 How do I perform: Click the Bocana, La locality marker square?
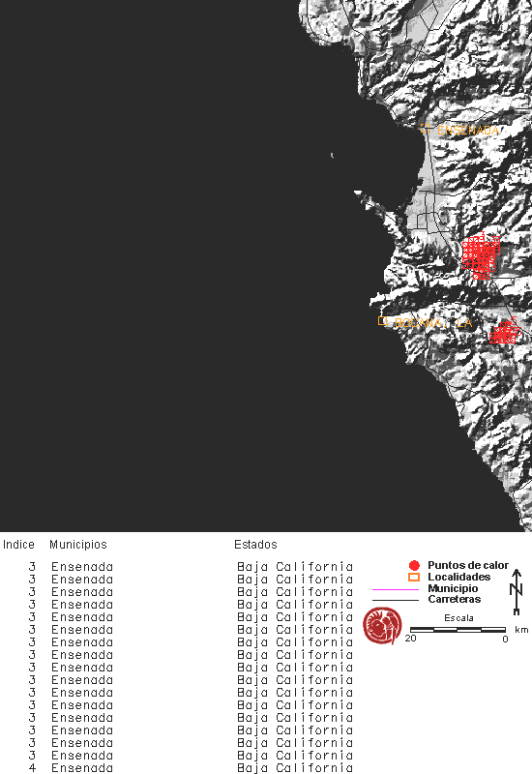(382, 321)
